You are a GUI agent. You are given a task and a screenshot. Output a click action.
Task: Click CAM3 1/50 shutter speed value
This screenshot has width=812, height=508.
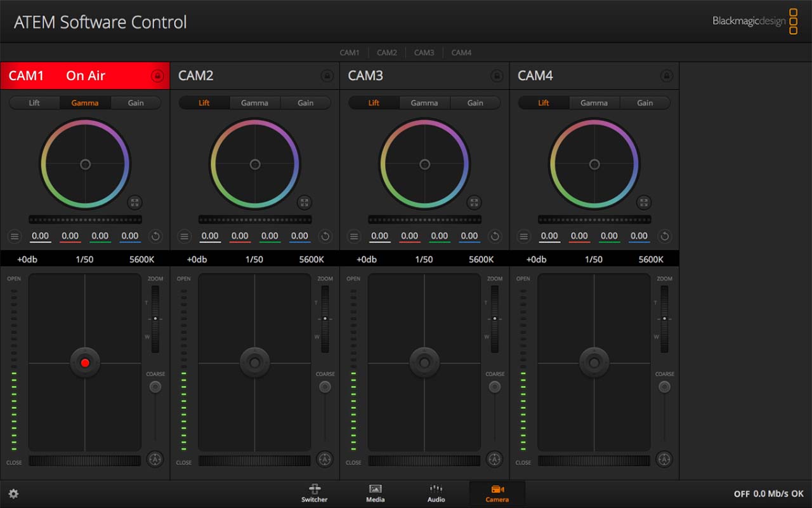[424, 259]
